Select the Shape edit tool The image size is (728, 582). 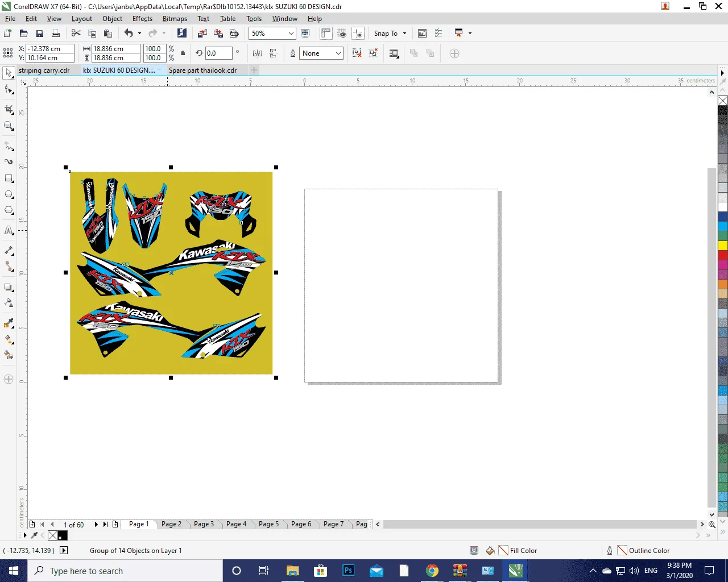coord(9,90)
